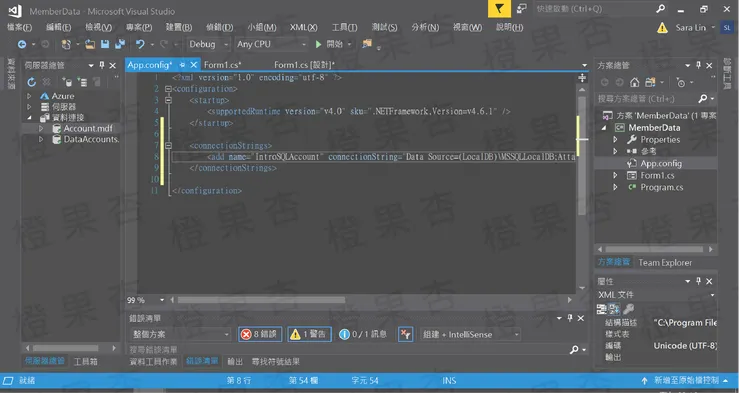Click the Quick Launch magnifier icon
Screen dimensions: 740x393
661,9
